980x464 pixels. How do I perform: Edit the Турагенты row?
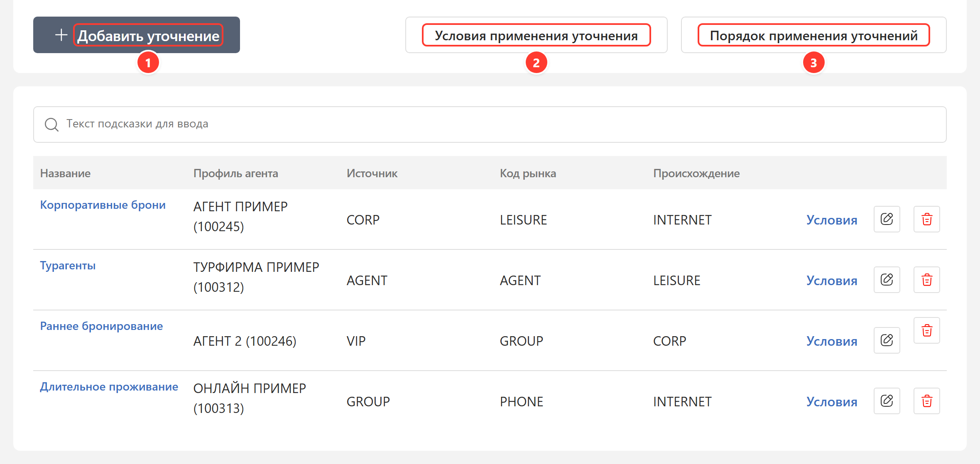pyautogui.click(x=887, y=280)
